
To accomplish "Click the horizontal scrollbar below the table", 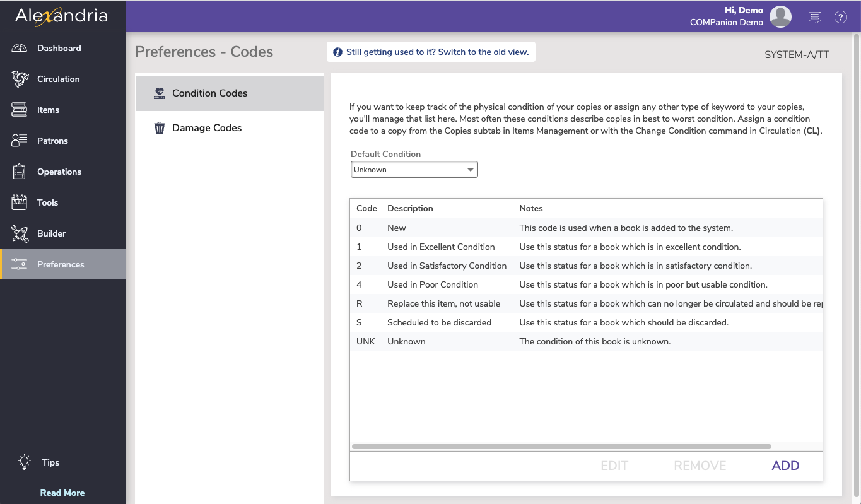I will 561,447.
